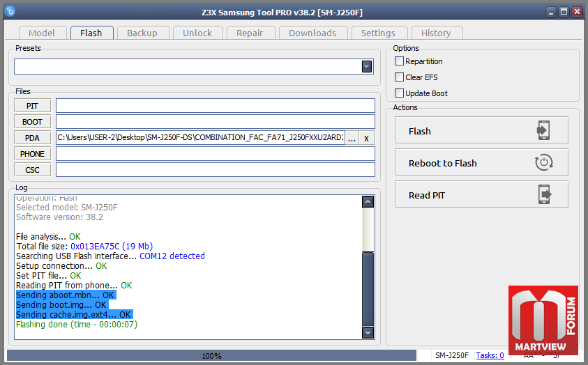Click the PIT file button
Image resolution: width=588 pixels, height=365 pixels.
pyautogui.click(x=32, y=106)
